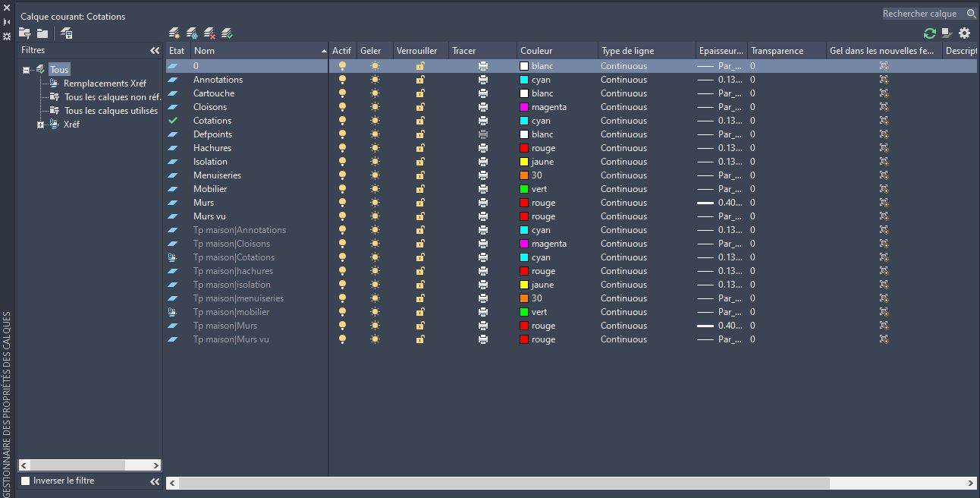Click the Rechercher calque search field
980x498 pixels.
click(922, 14)
